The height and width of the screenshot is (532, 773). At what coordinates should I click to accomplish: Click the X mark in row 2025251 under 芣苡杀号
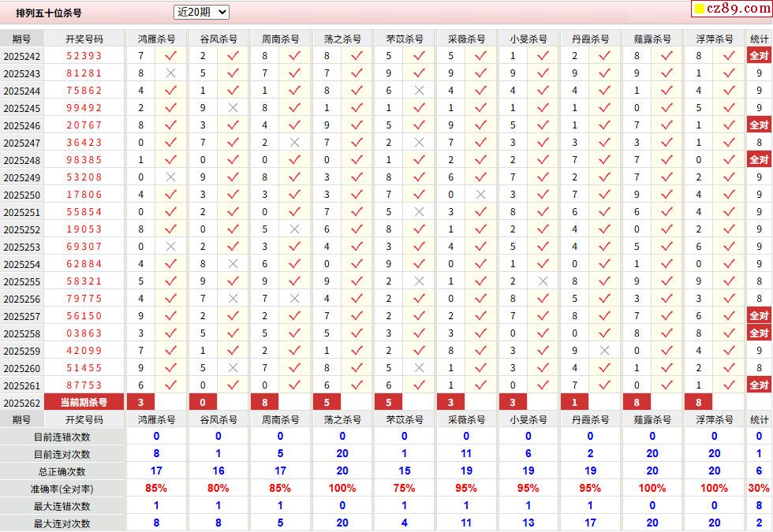pyautogui.click(x=419, y=212)
